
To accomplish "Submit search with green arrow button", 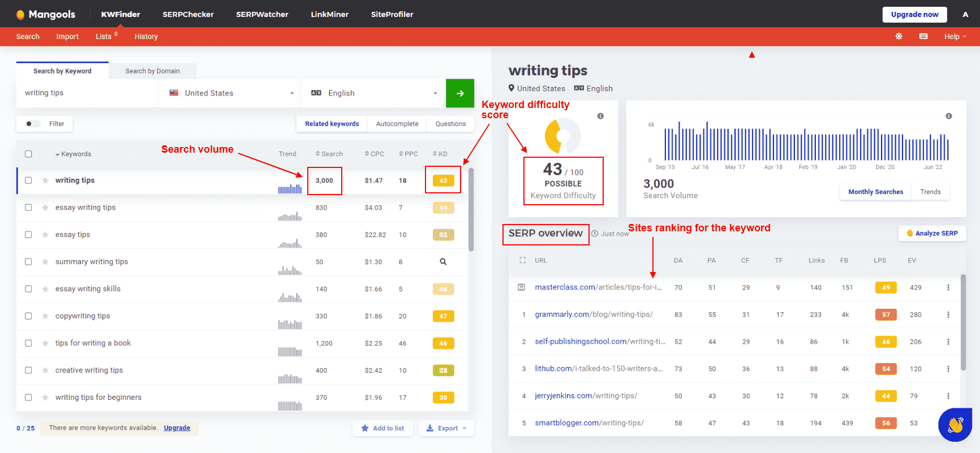I will point(460,93).
